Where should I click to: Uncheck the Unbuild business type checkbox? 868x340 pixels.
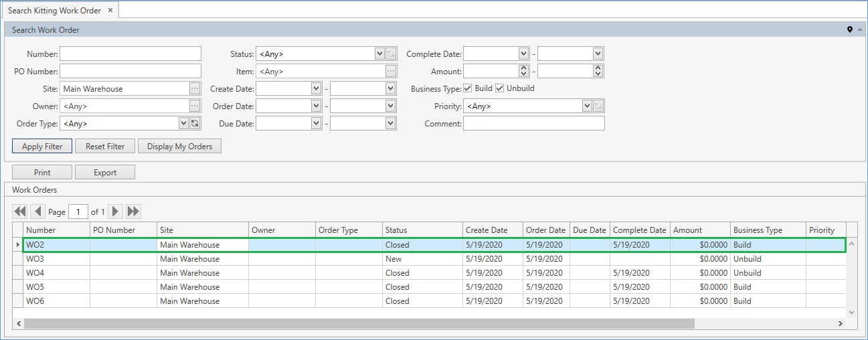pos(499,88)
